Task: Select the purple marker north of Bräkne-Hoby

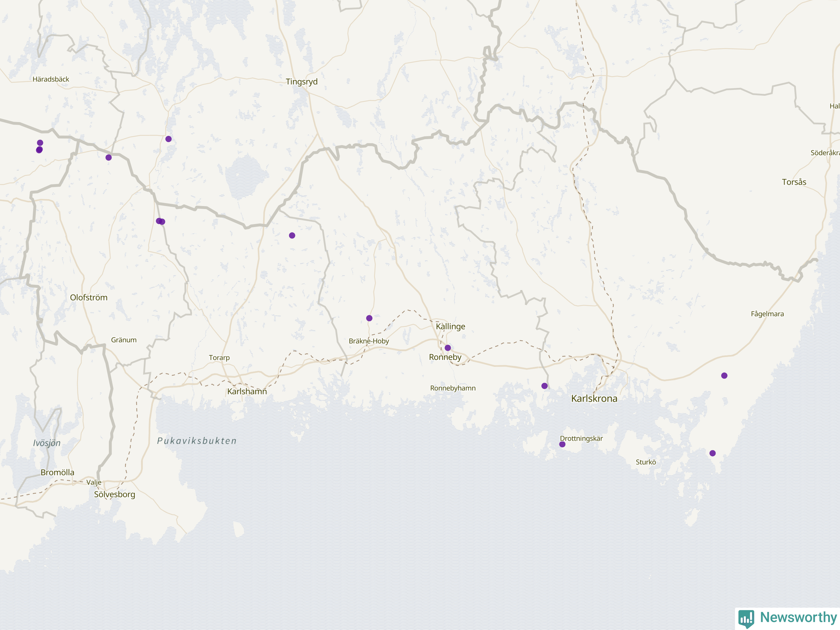Action: (369, 318)
